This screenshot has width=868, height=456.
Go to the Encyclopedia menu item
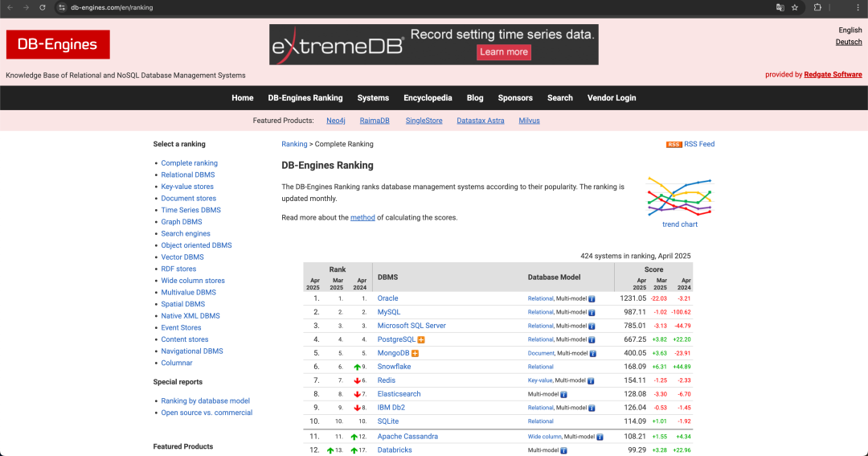coord(428,98)
